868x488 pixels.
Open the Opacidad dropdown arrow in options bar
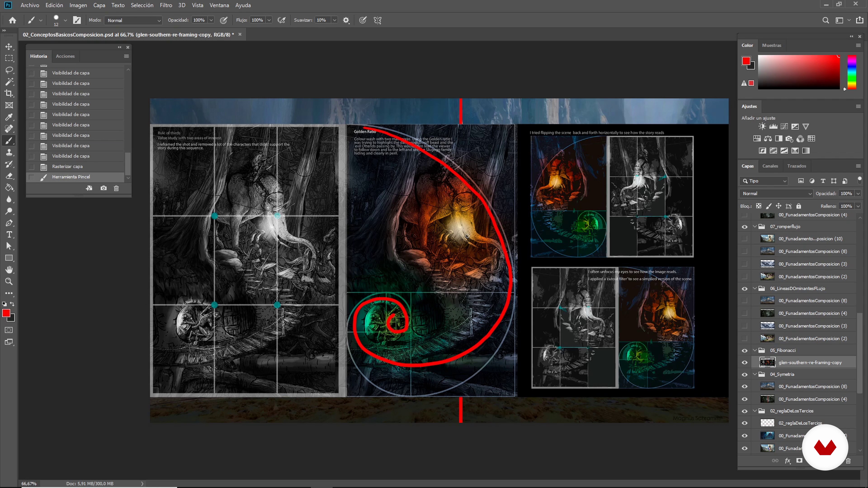[211, 20]
